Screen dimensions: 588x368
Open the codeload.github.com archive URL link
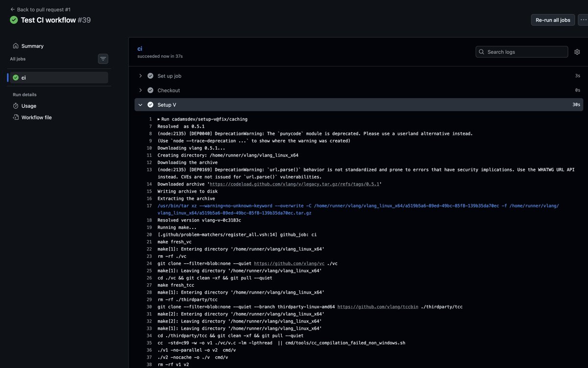[x=295, y=184]
